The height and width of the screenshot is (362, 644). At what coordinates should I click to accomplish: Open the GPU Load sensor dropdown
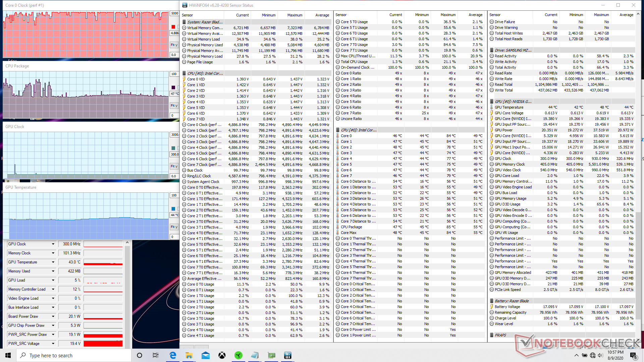(x=53, y=280)
